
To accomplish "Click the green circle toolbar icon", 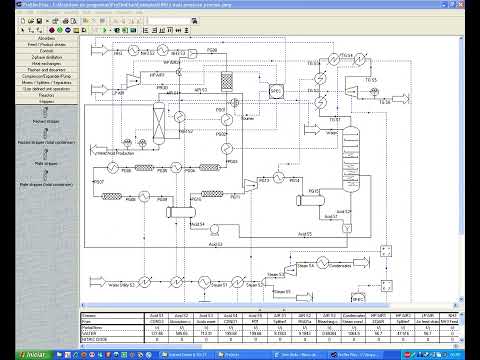I will click(x=60, y=30).
